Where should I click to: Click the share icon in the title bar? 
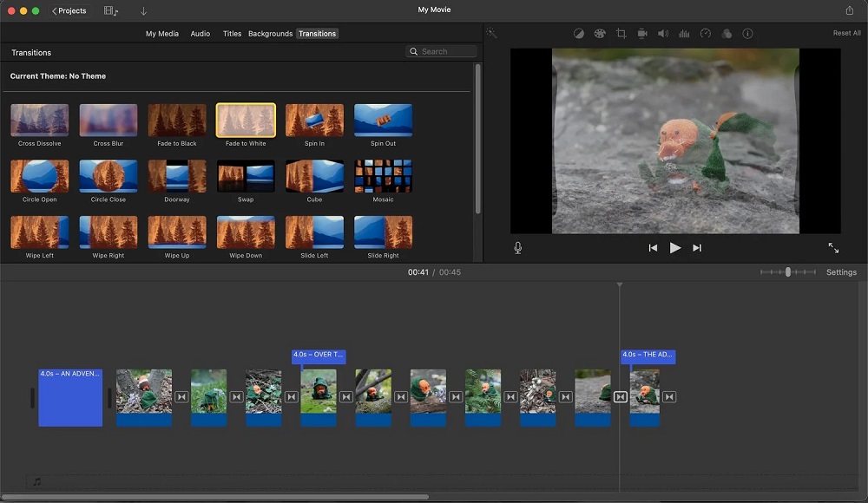coord(849,10)
